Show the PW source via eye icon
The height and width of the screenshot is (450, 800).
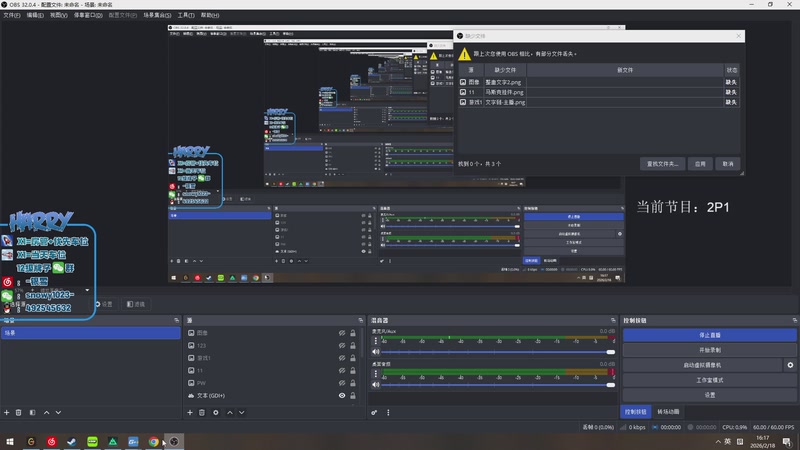coord(342,383)
